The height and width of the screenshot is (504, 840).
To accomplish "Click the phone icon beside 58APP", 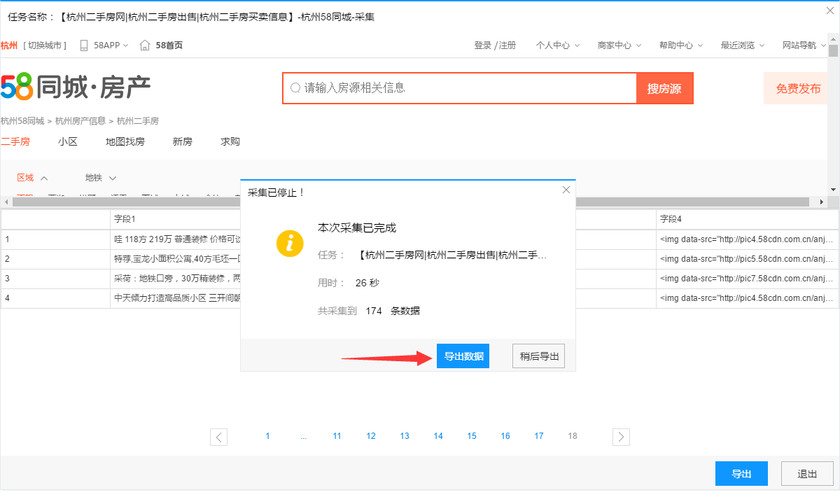I will click(x=84, y=45).
